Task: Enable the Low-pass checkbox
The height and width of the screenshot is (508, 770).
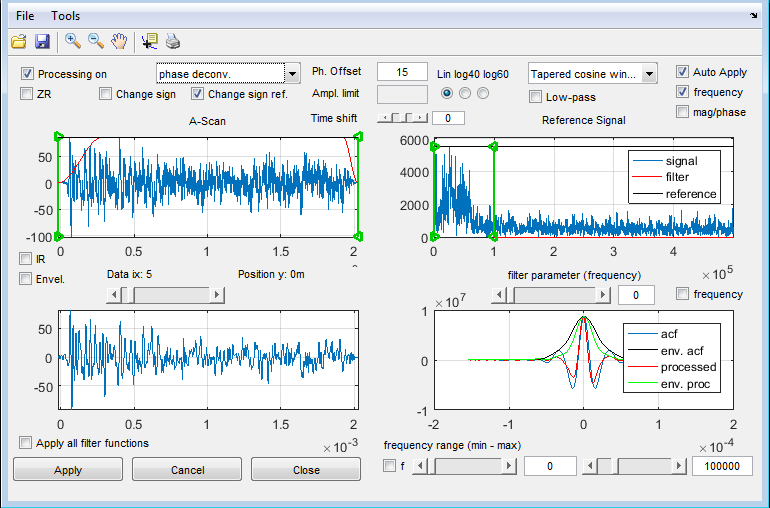Action: [x=535, y=97]
